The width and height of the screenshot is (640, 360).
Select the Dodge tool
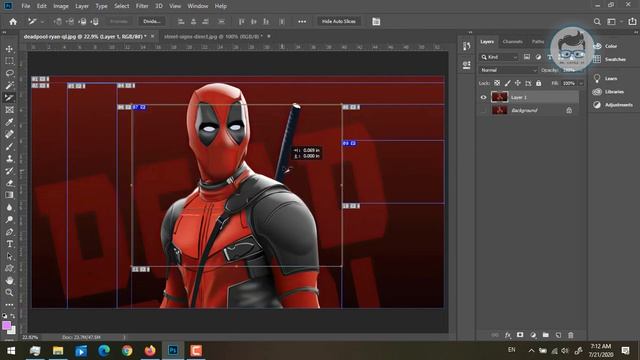click(9, 220)
